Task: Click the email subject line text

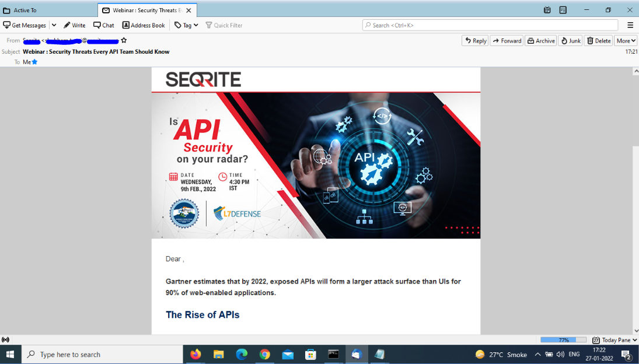Action: pos(96,52)
